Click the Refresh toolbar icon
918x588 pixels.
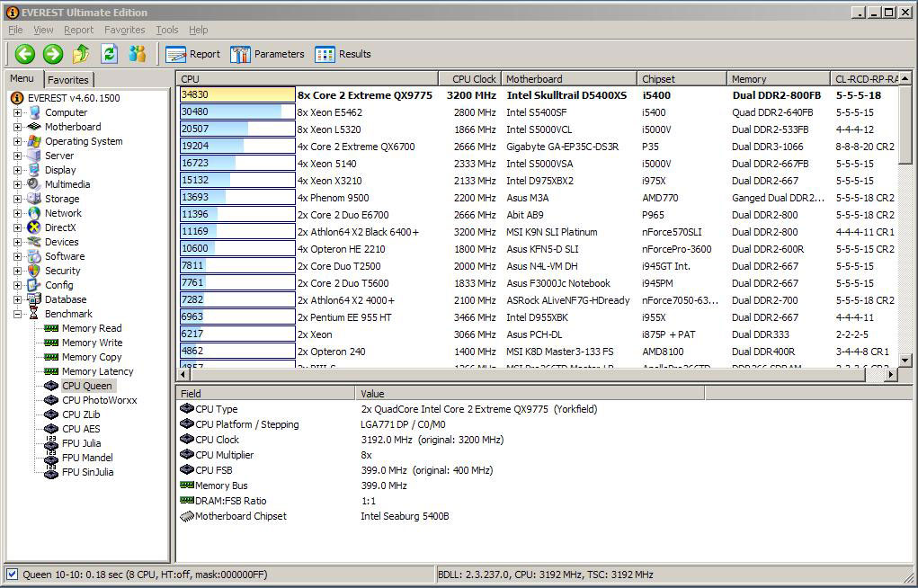tap(110, 55)
